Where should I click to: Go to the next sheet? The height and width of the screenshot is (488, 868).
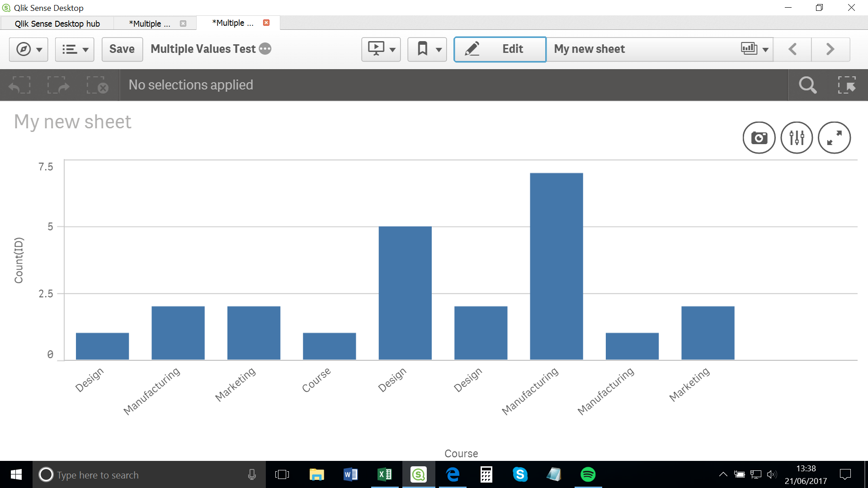[830, 49]
